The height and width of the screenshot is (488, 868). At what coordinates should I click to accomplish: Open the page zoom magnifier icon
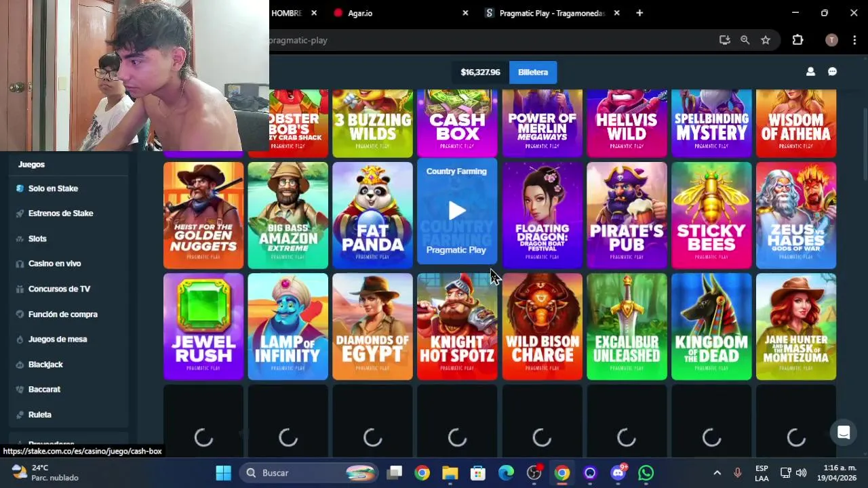pyautogui.click(x=745, y=40)
